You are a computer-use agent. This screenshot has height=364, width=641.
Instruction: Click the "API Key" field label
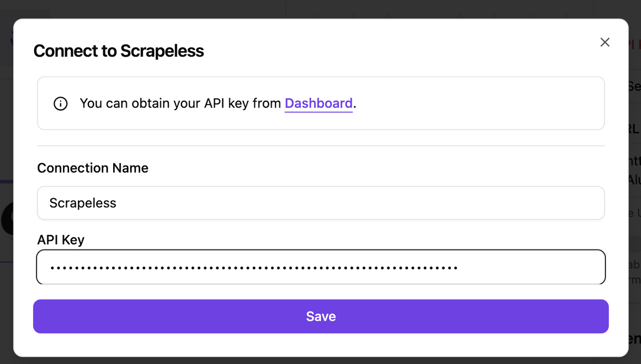[61, 240]
